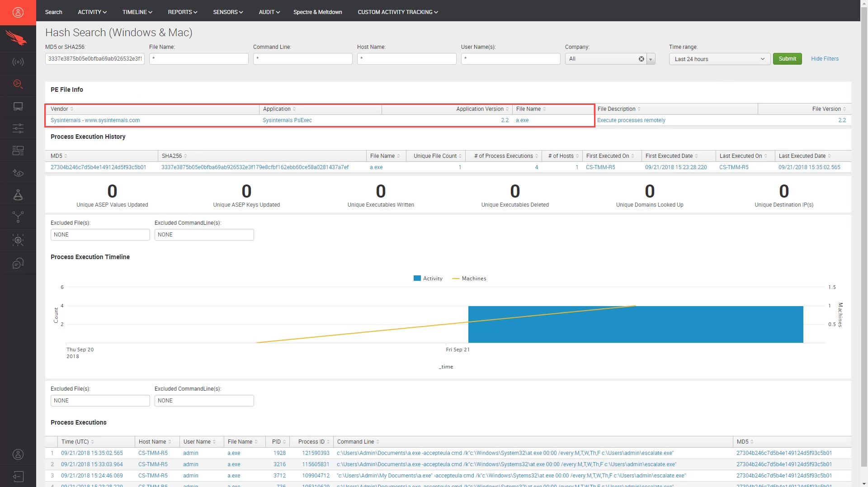Open the Company dropdown arrow
The width and height of the screenshot is (868, 487).
click(x=651, y=59)
